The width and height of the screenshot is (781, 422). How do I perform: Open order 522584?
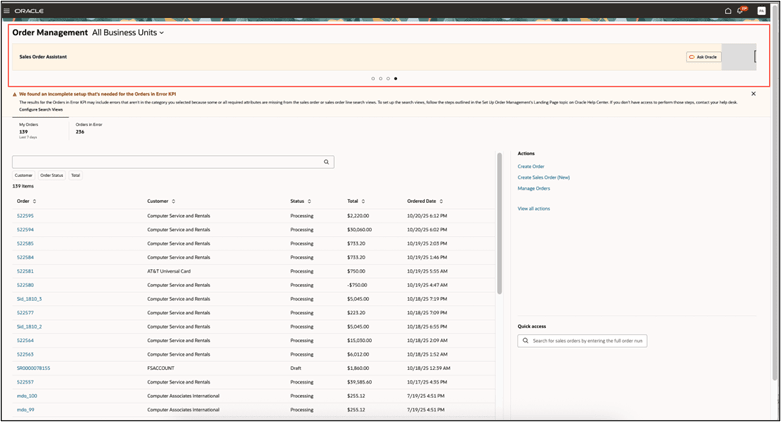(25, 258)
